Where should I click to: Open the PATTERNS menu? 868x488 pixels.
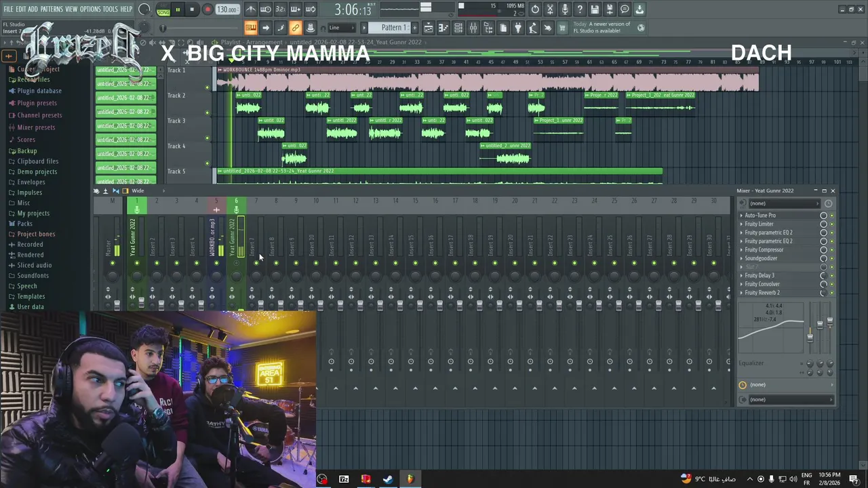tap(52, 9)
